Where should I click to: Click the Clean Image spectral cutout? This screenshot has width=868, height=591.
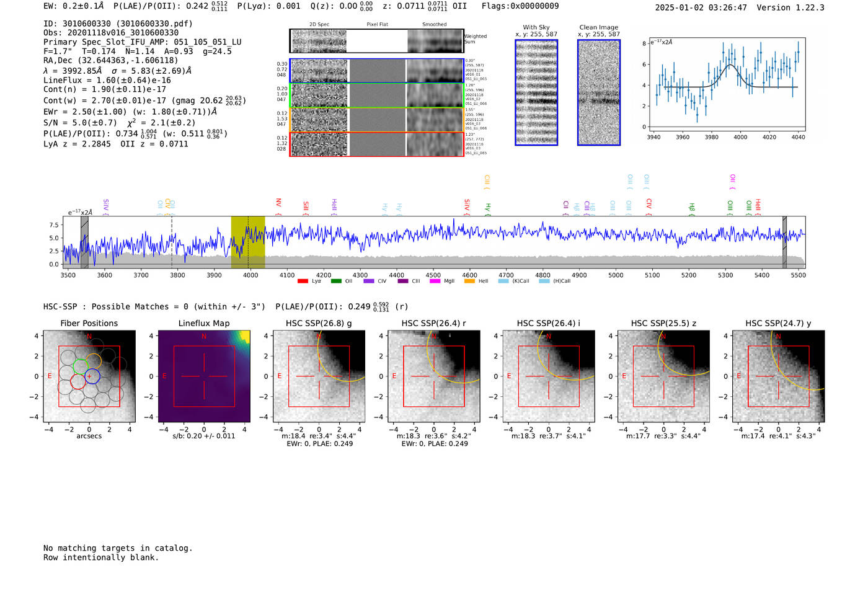[599, 92]
